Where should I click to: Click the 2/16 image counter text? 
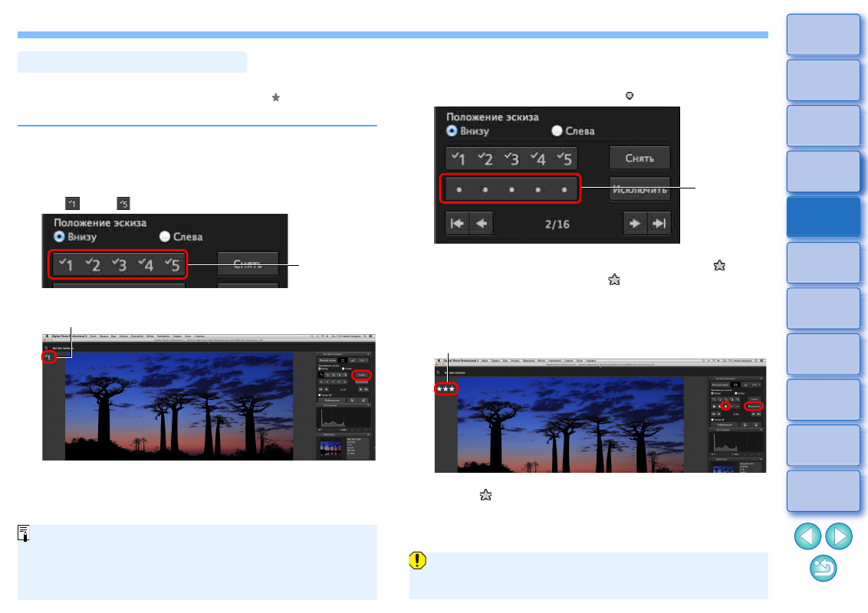tap(557, 224)
